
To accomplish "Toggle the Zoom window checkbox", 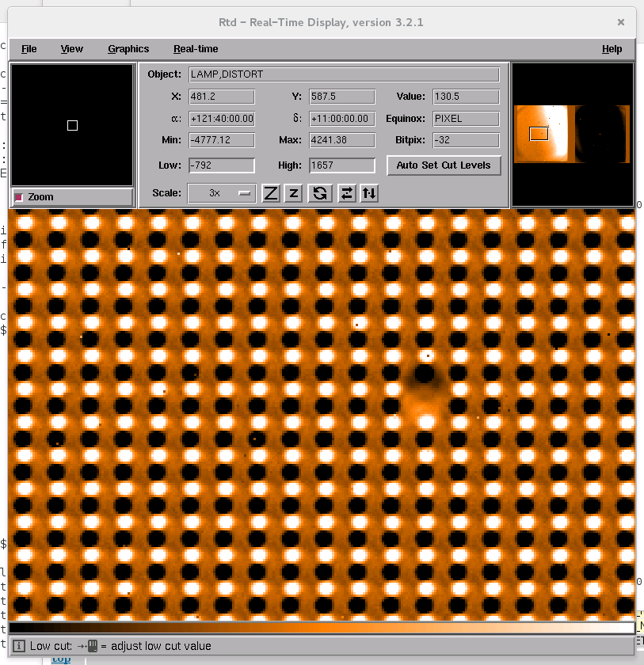I will pyautogui.click(x=20, y=197).
